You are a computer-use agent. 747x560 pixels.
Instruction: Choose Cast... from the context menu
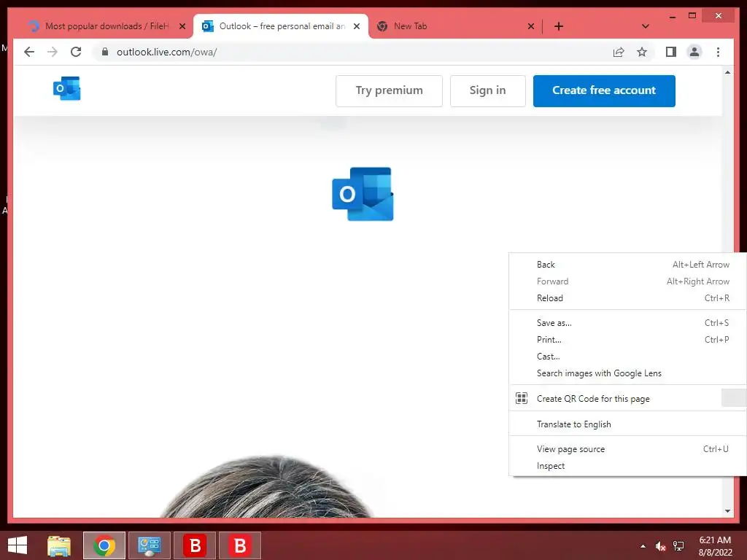point(627,356)
